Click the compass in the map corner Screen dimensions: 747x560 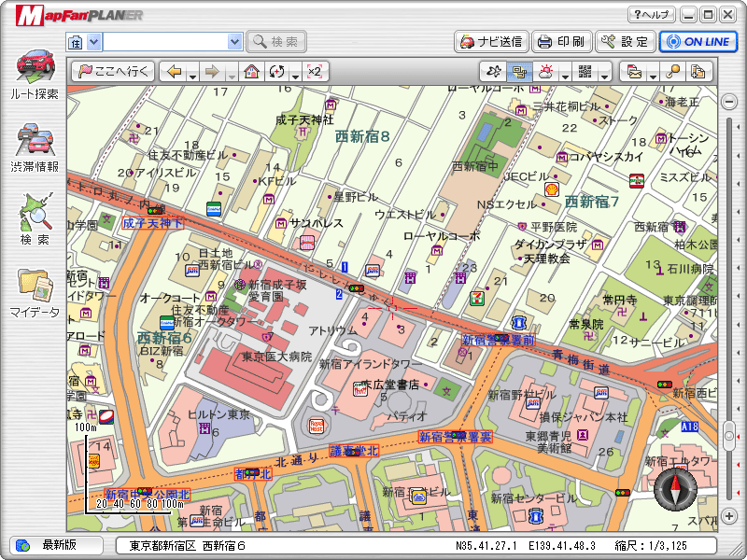click(675, 489)
